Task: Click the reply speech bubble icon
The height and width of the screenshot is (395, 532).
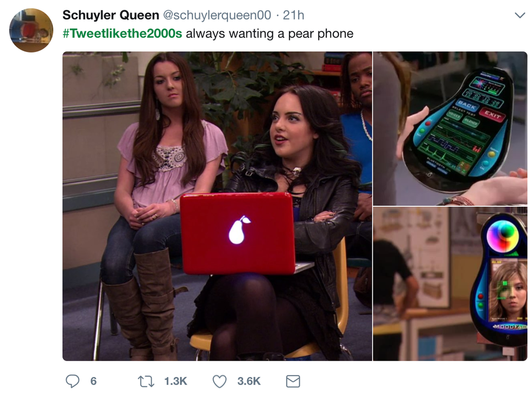Action: coord(72,381)
